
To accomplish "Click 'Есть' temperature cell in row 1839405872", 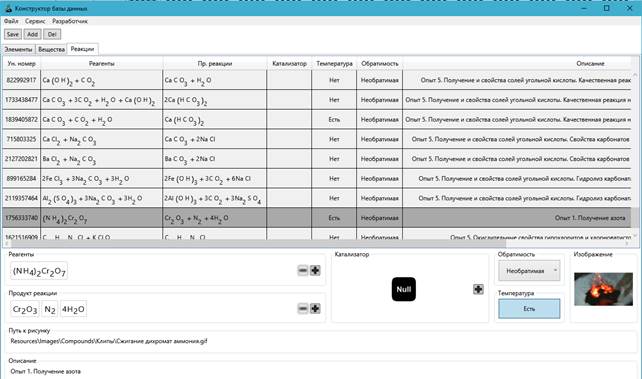I will [334, 120].
